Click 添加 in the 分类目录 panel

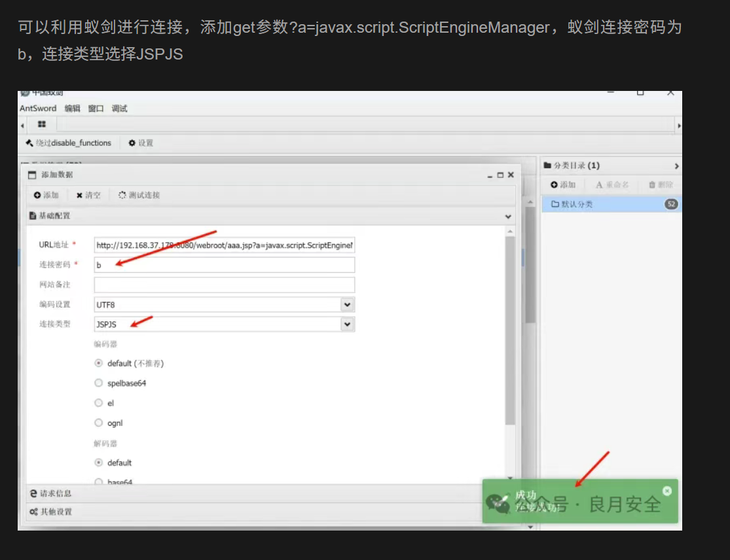[563, 185]
